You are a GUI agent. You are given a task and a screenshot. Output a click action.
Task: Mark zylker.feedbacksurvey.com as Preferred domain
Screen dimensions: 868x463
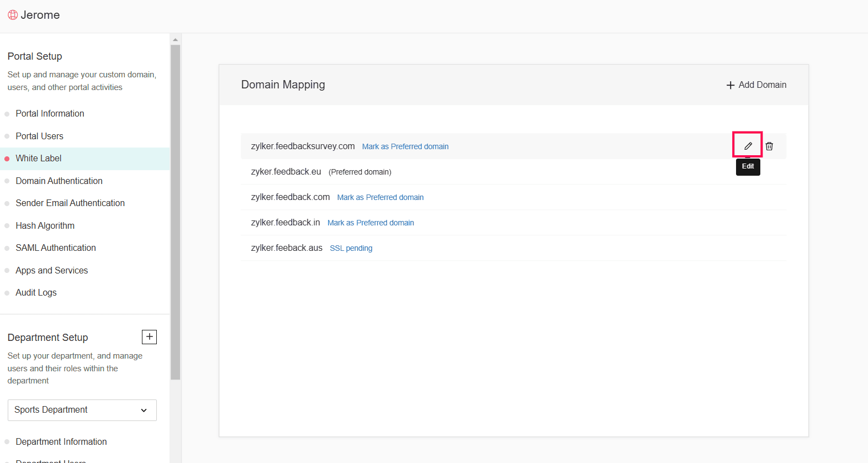click(405, 146)
